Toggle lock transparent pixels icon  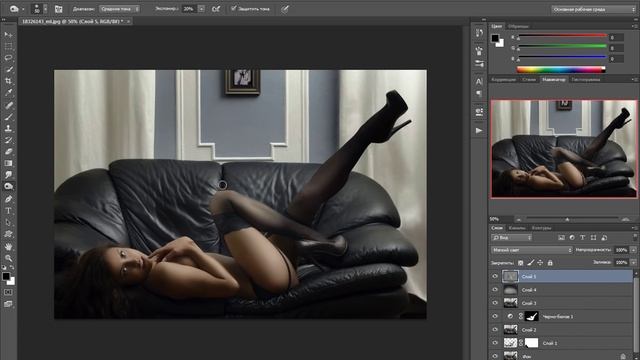point(520,263)
